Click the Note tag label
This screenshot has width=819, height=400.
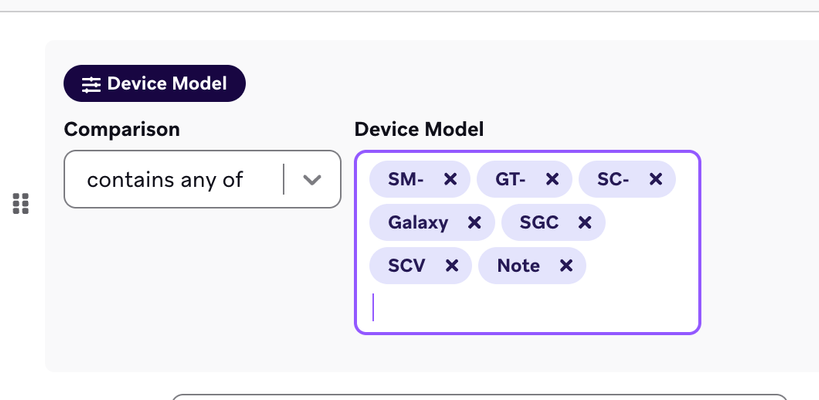point(518,266)
